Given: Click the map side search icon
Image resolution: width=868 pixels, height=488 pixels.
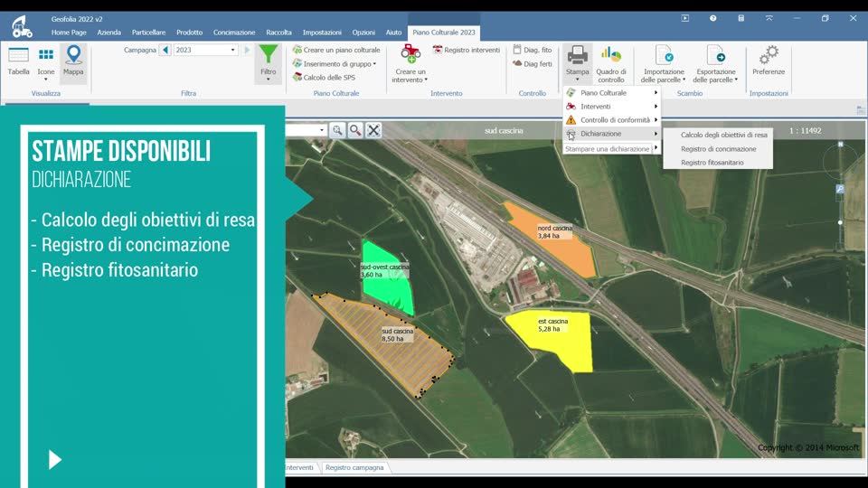Looking at the screenshot, I should coord(840,189).
